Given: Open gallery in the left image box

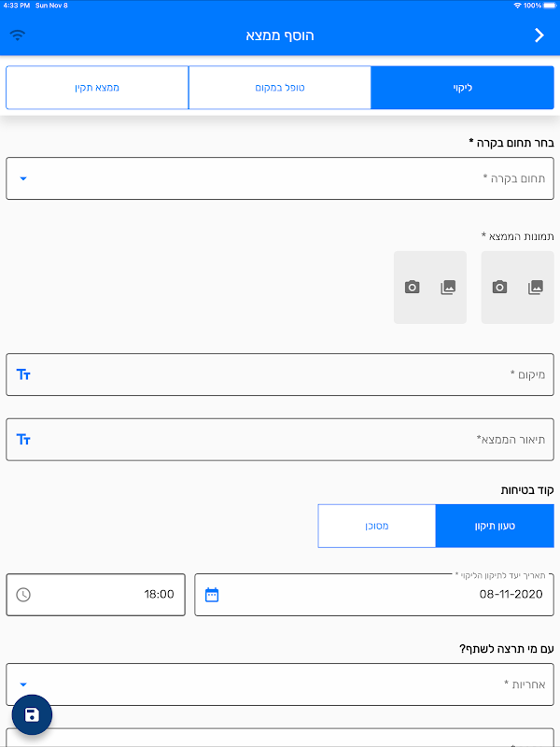Looking at the screenshot, I should (448, 288).
